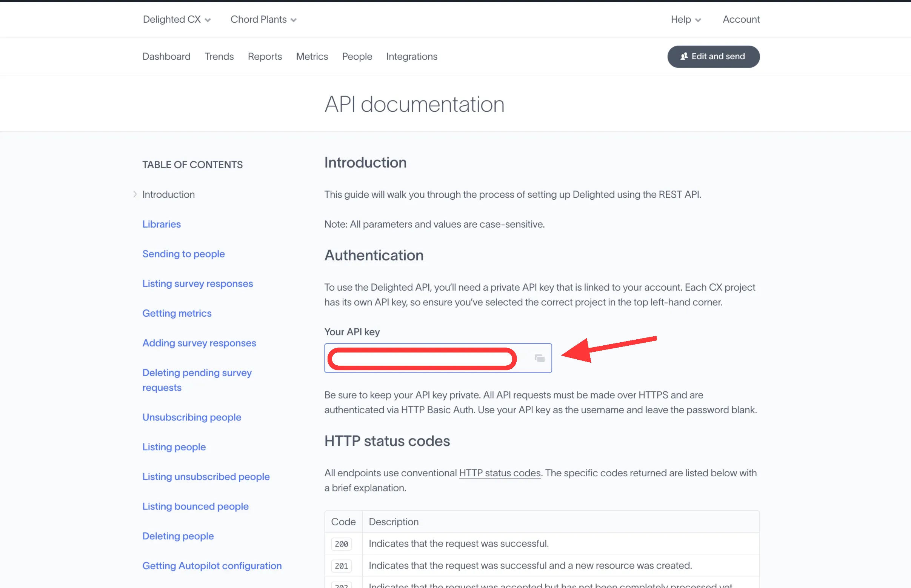Go to the People tab

tap(357, 57)
